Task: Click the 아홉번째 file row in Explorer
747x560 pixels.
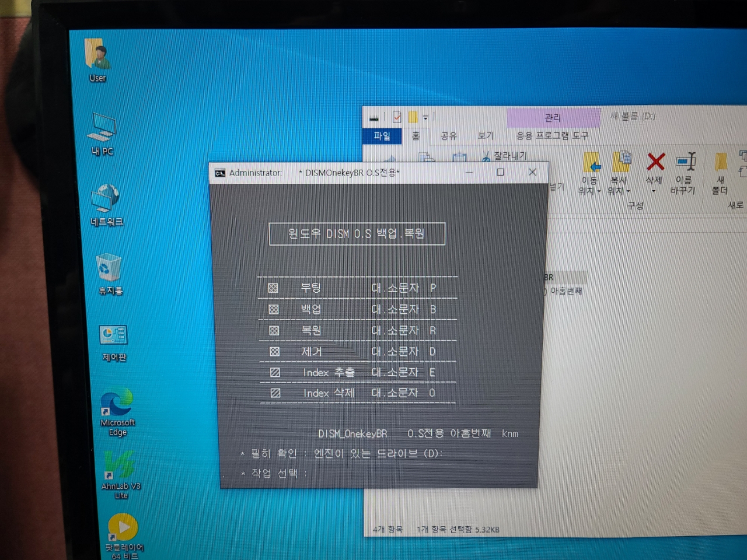Action: (x=565, y=290)
